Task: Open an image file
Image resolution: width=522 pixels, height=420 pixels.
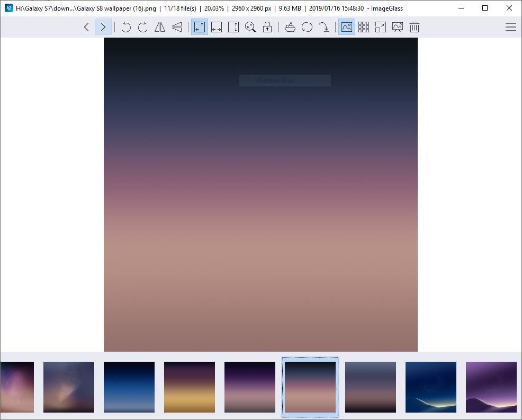Action: click(x=290, y=27)
